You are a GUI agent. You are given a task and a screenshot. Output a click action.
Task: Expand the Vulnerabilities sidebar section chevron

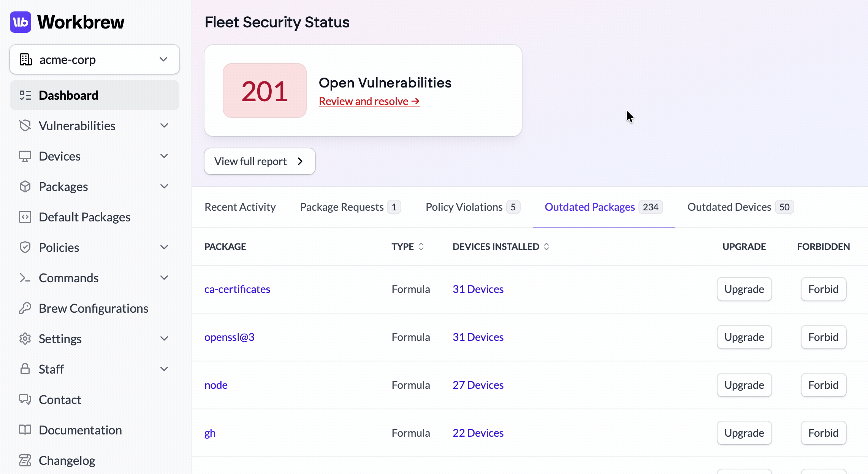point(164,126)
